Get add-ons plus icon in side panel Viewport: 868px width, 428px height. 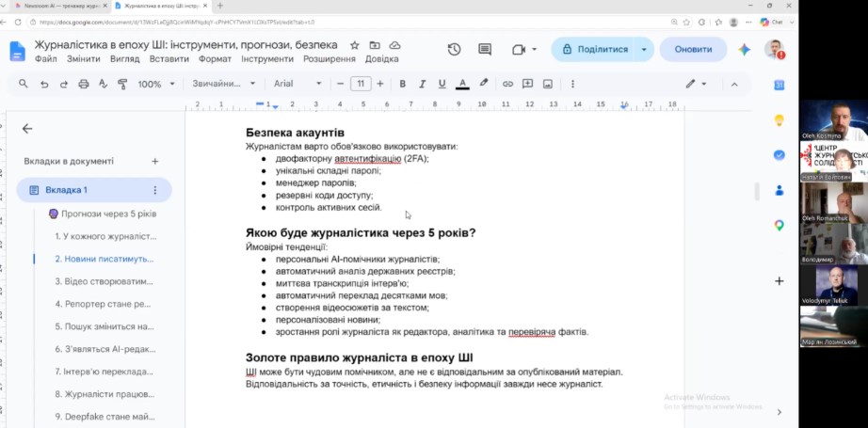coord(779,281)
